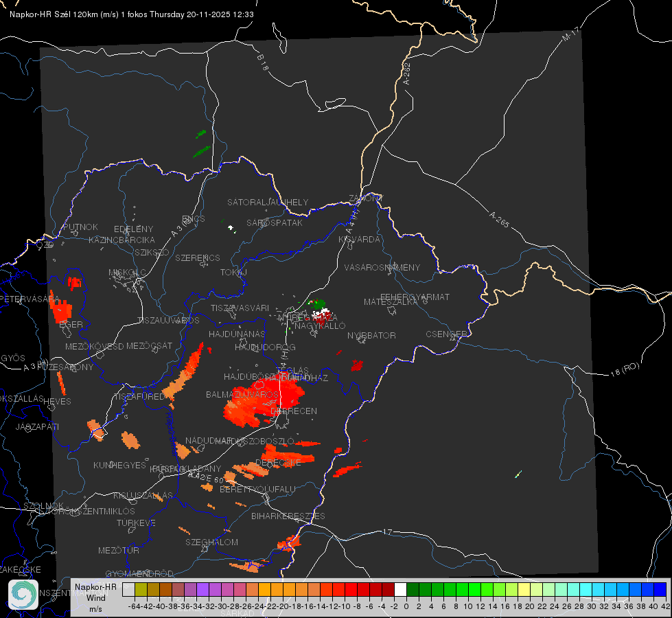Click the swirl logo icon beside the legend
The width and height of the screenshot is (672, 618).
pos(23,595)
